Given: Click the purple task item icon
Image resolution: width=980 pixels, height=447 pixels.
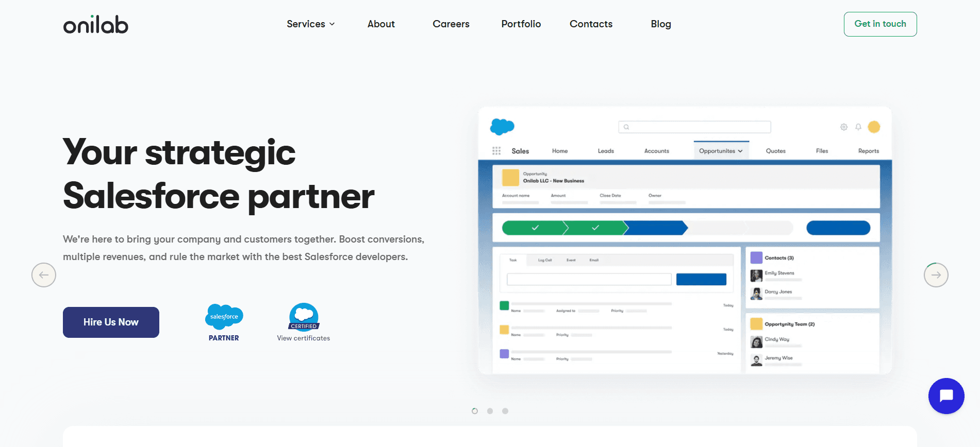Looking at the screenshot, I should point(505,354).
